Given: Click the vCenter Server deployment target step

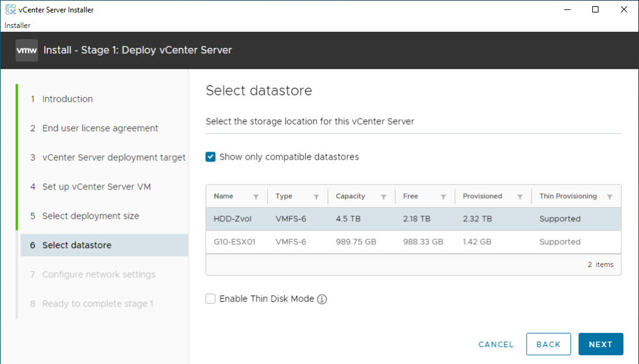Looking at the screenshot, I should click(x=114, y=157).
